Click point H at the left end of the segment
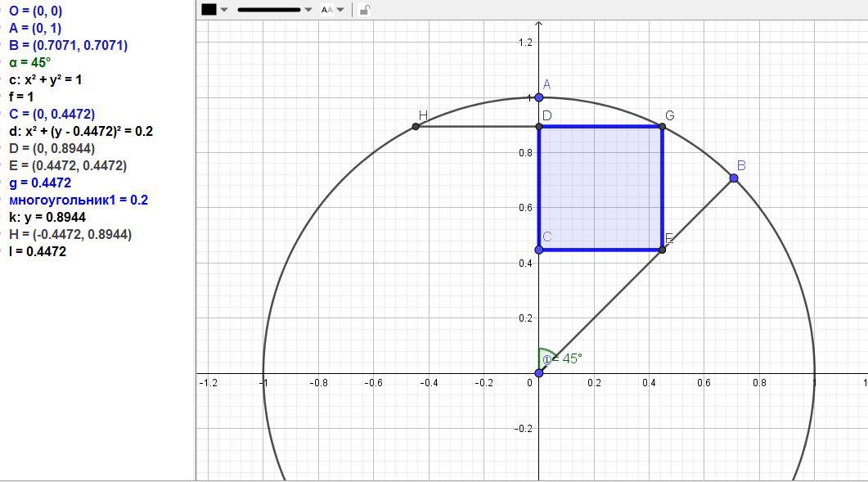This screenshot has height=482, width=868. pos(416,127)
